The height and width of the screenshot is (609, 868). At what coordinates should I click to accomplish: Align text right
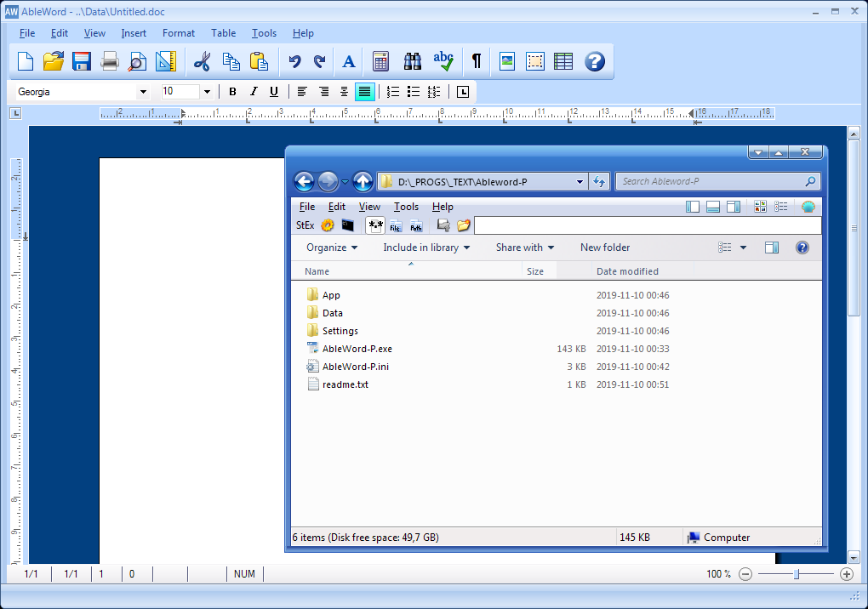324,92
